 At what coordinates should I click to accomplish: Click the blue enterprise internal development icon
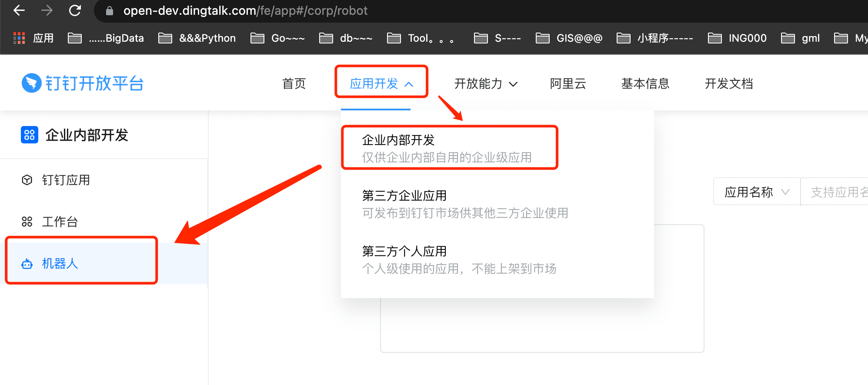(x=30, y=135)
